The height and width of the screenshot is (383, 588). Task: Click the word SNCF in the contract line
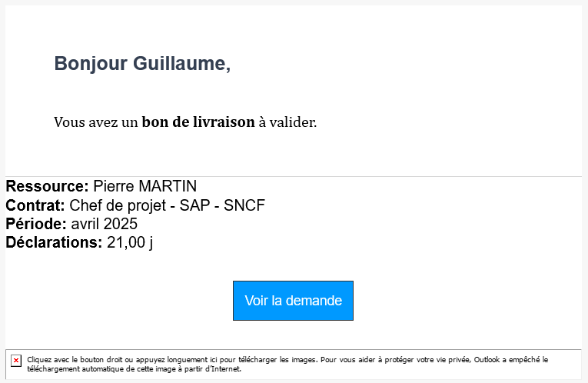244,205
